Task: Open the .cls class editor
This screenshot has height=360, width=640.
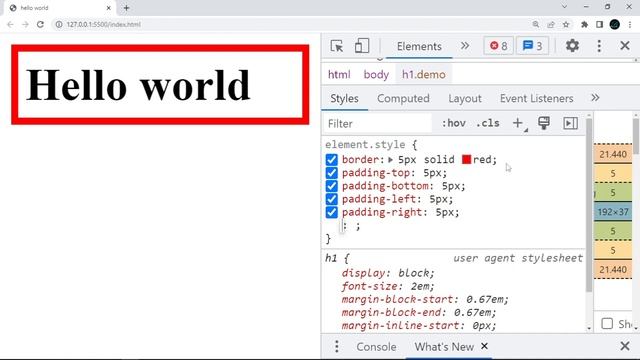Action: [x=488, y=123]
